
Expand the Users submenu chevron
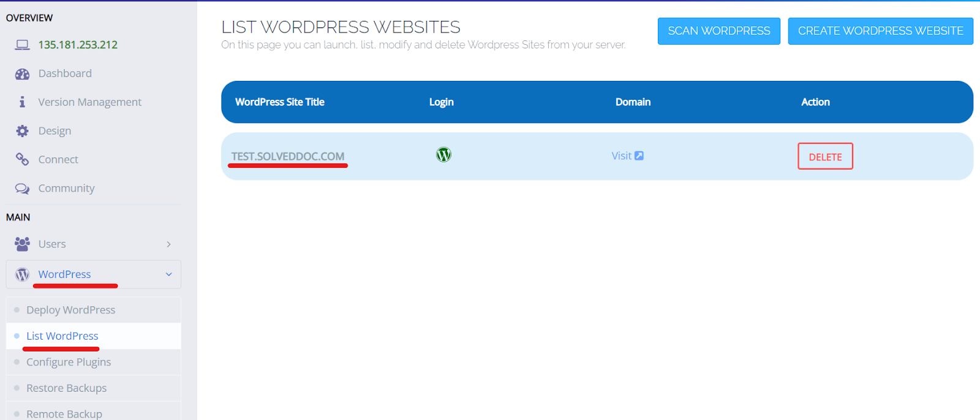coord(168,244)
